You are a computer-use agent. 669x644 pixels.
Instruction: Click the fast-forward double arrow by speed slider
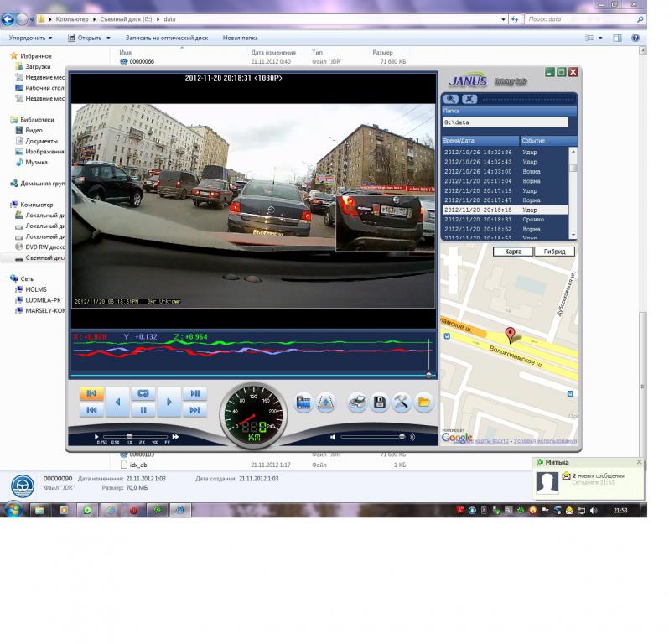click(175, 437)
